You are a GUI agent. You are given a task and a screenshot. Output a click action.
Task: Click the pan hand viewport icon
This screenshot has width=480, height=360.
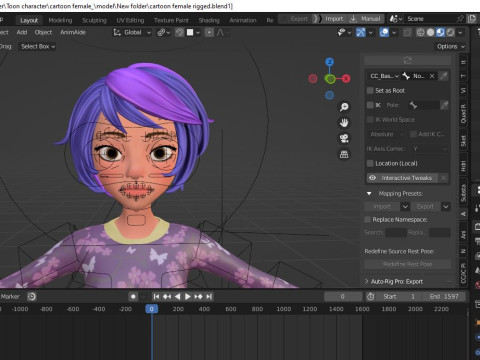[344, 123]
